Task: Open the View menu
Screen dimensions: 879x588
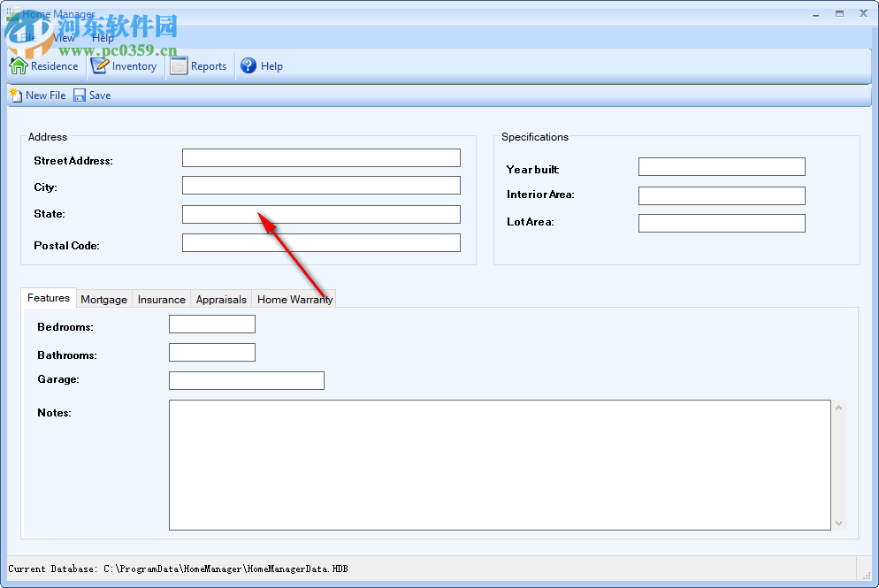Action: [63, 38]
